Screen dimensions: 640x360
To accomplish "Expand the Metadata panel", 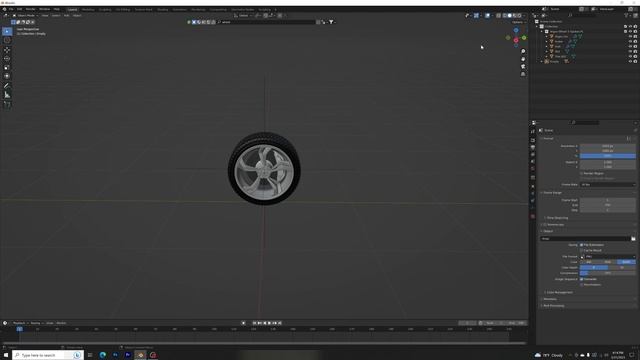I will pyautogui.click(x=549, y=299).
